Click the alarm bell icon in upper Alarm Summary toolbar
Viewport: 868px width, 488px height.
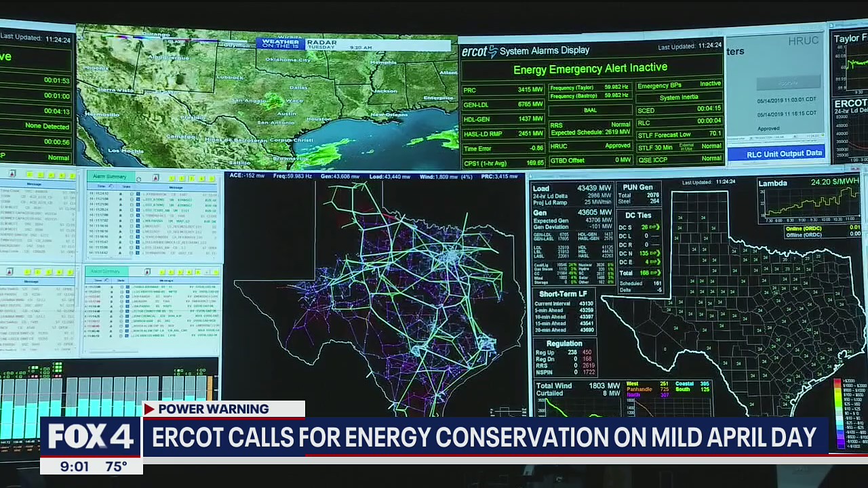155,178
